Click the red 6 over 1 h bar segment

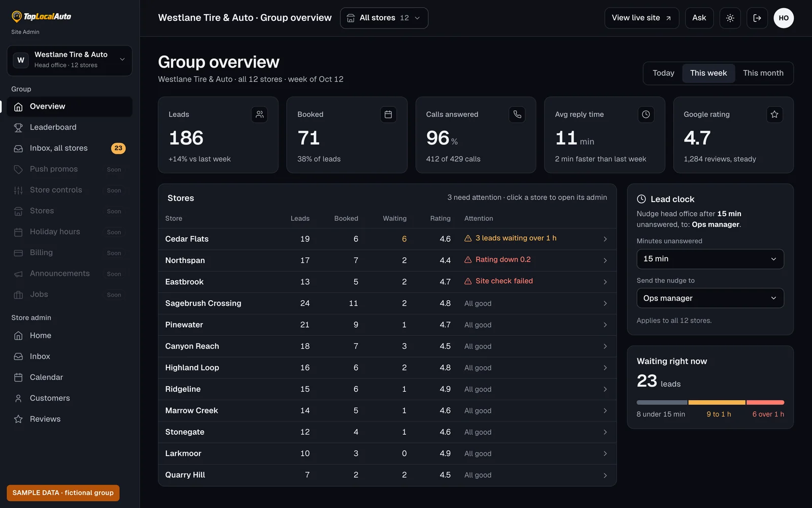(x=765, y=402)
